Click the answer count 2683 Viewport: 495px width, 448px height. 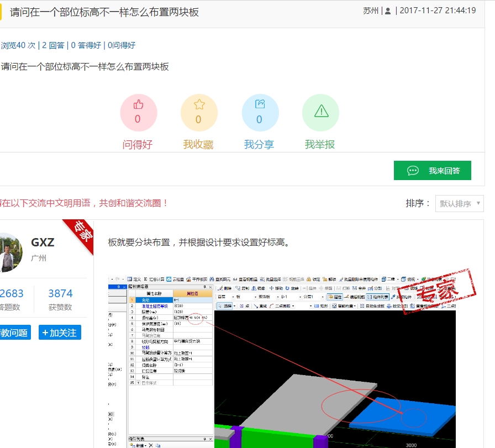(12, 293)
